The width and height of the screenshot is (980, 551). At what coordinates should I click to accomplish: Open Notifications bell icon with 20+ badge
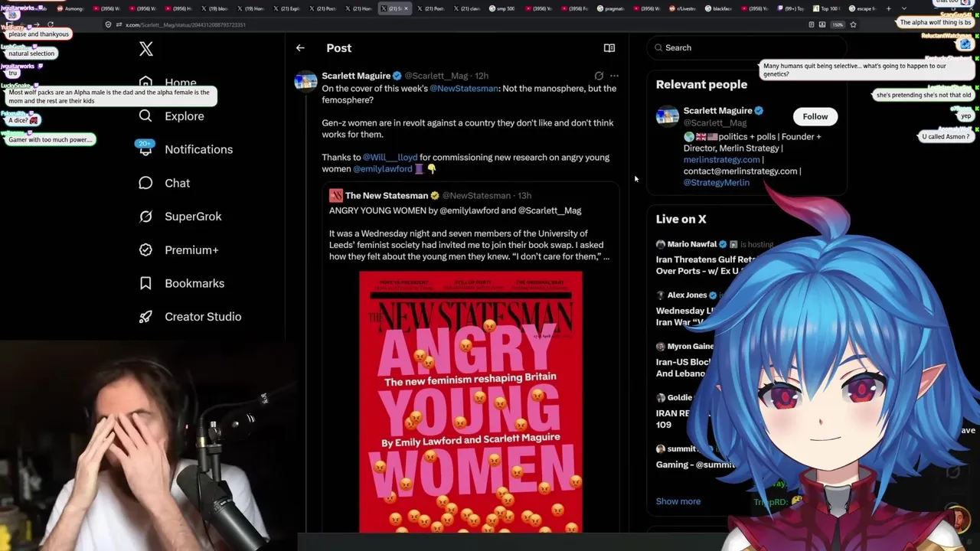pyautogui.click(x=145, y=148)
